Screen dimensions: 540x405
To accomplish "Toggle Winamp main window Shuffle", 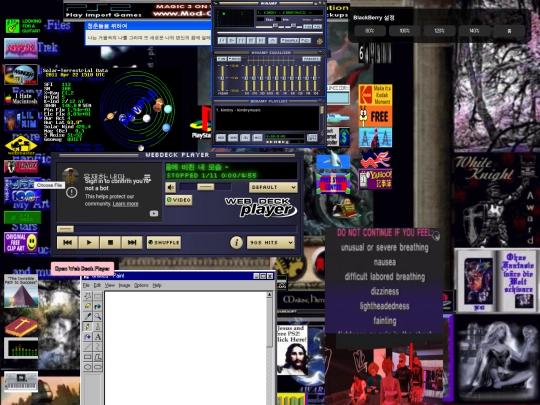I will [x=290, y=41].
